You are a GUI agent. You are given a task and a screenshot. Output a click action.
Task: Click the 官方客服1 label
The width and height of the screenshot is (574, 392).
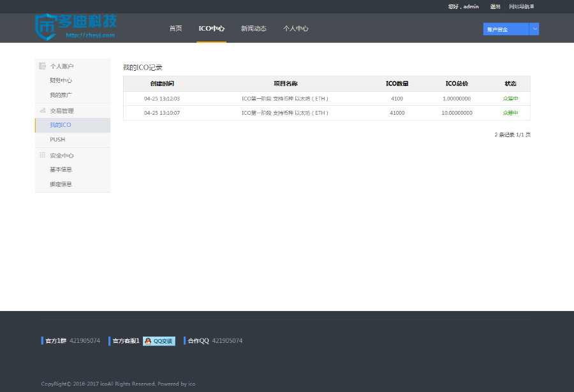click(x=126, y=341)
